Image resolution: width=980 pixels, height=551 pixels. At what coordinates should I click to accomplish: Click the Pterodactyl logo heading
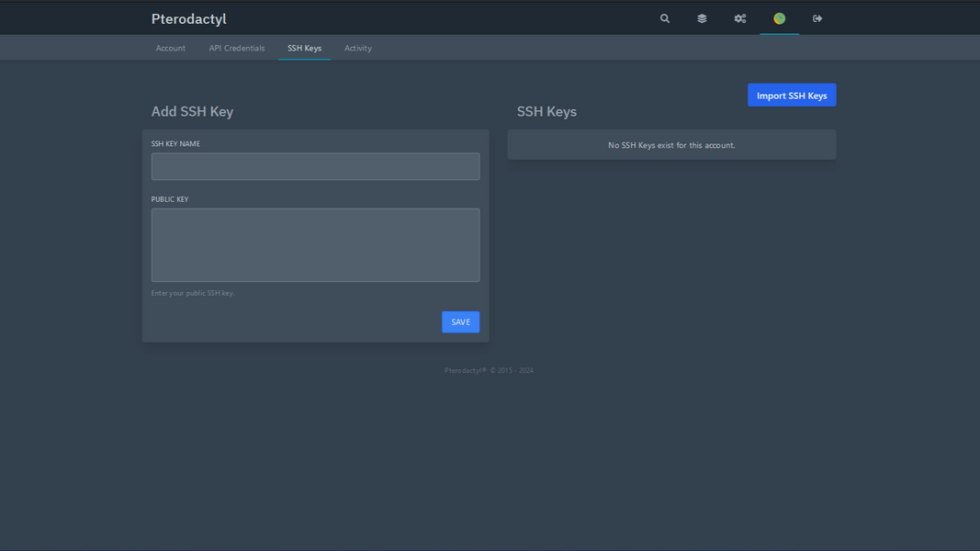tap(188, 18)
